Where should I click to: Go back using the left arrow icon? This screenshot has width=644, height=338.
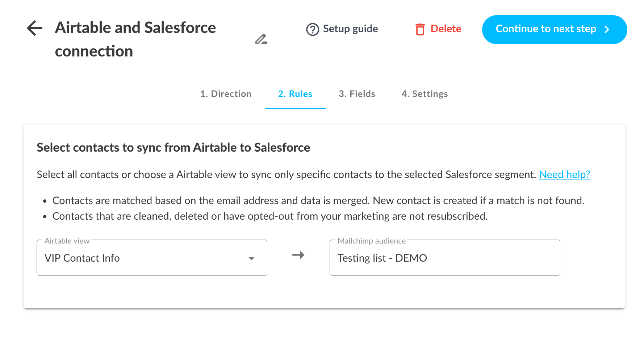[35, 28]
